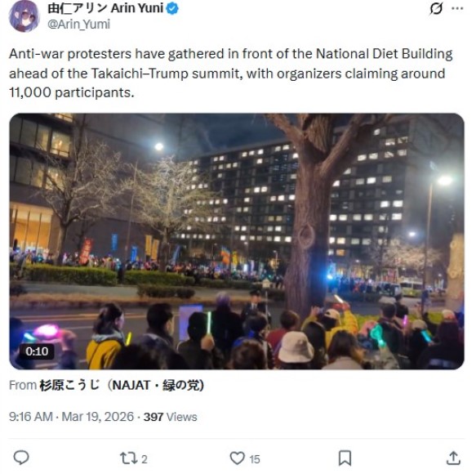476x474 pixels.
Task: Open the @Arin_Yumi handle link
Action: point(78,24)
